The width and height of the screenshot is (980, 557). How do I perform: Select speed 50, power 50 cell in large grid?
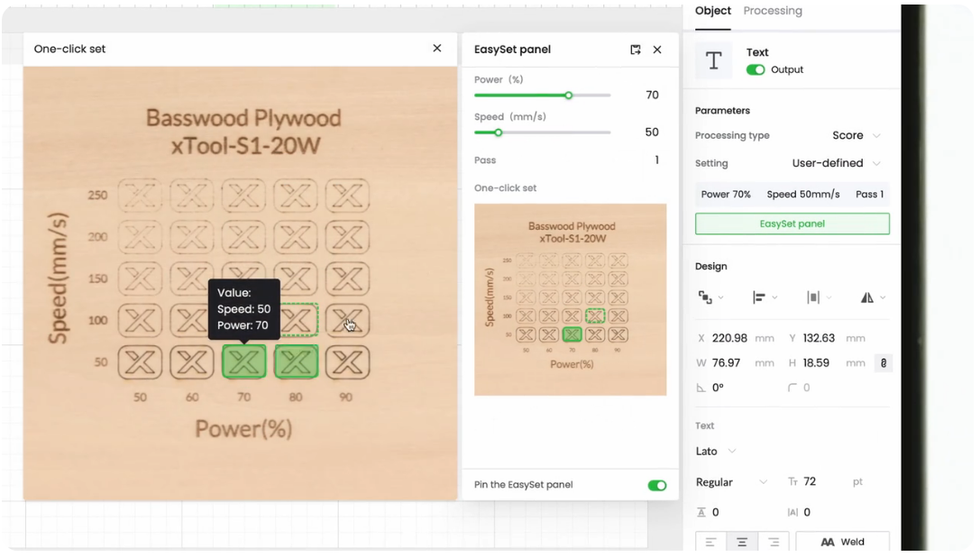140,362
